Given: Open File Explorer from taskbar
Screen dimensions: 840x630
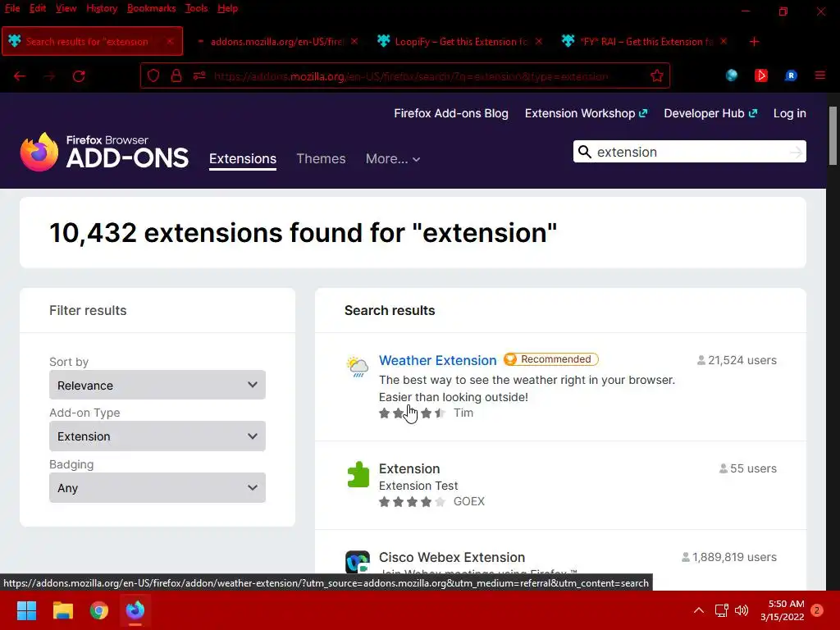Looking at the screenshot, I should (62, 610).
